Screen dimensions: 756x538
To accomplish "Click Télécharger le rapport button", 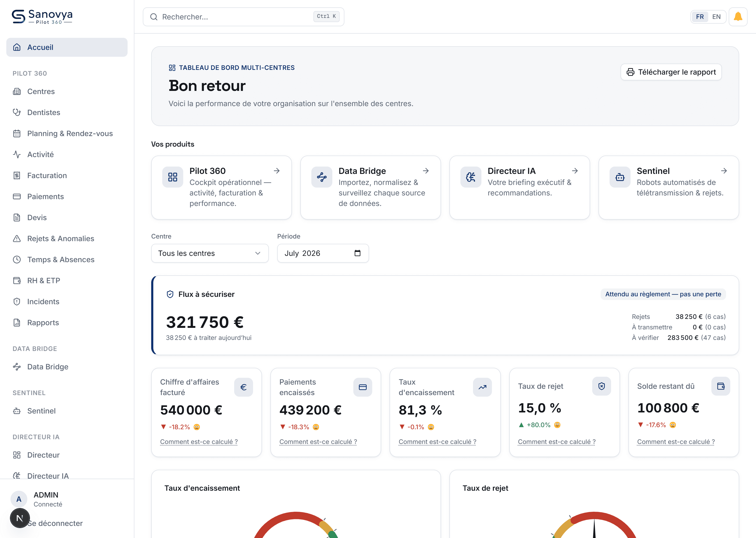I will pos(671,72).
